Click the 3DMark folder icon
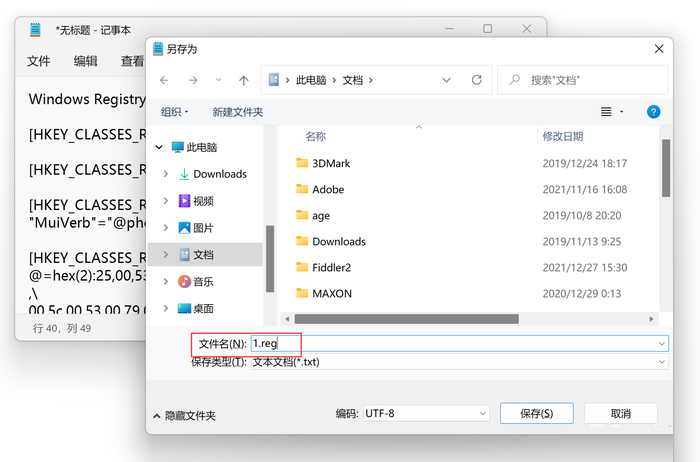This screenshot has width=700, height=462. pyautogui.click(x=302, y=162)
